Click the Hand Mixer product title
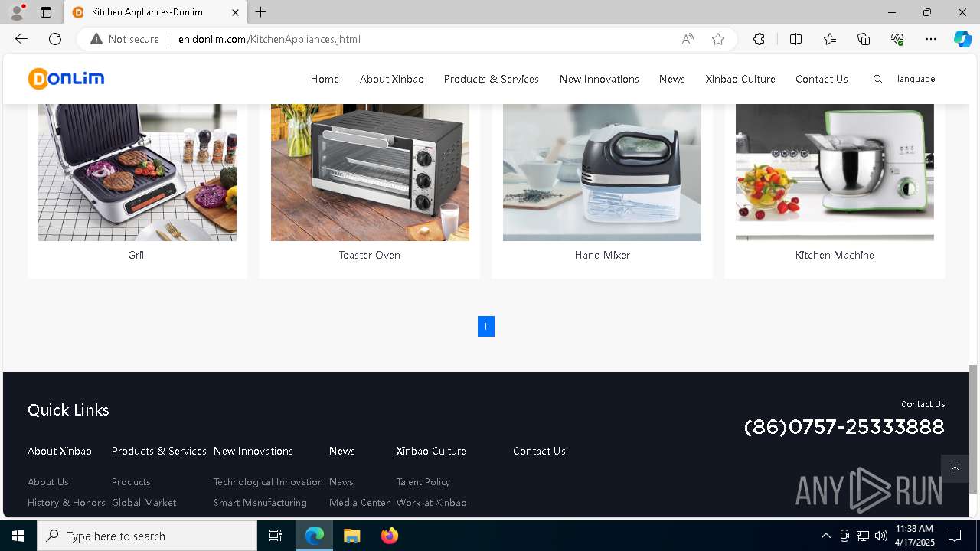Viewport: 980px width, 551px height. click(x=602, y=255)
